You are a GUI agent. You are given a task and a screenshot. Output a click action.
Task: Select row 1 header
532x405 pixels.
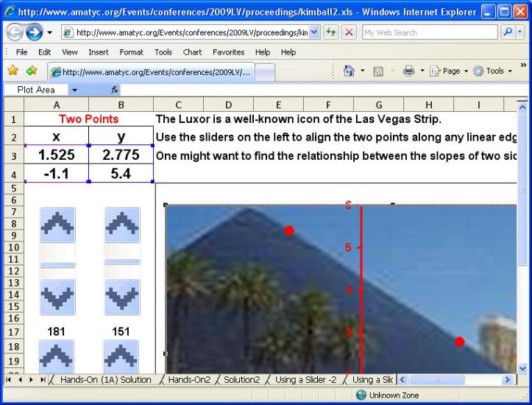[13, 119]
